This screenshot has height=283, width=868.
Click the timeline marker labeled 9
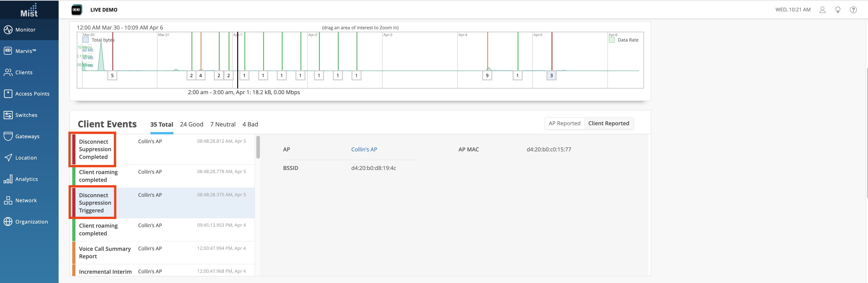point(487,76)
